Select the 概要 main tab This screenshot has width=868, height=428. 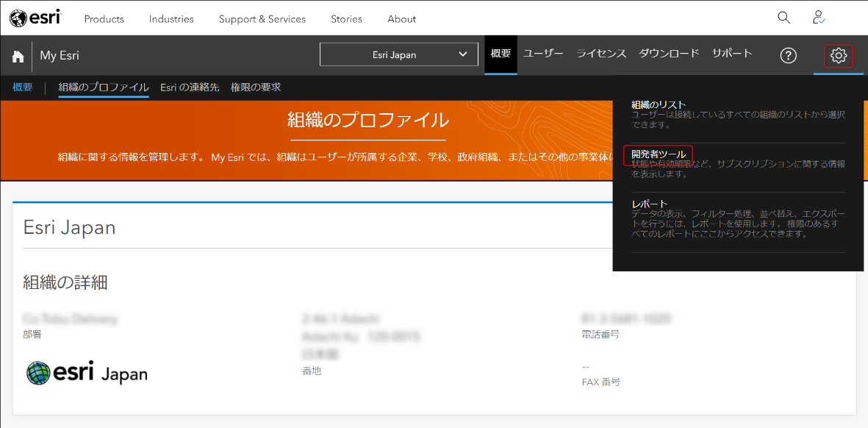[x=501, y=54]
